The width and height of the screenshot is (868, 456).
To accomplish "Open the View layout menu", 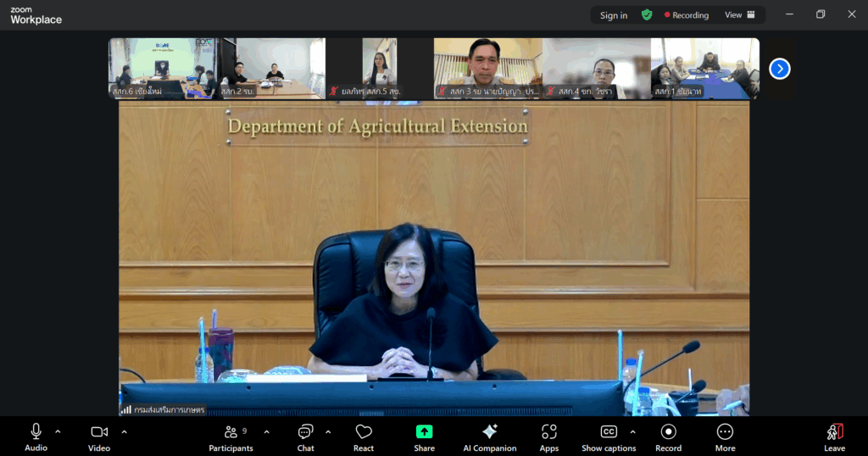I will [x=739, y=14].
